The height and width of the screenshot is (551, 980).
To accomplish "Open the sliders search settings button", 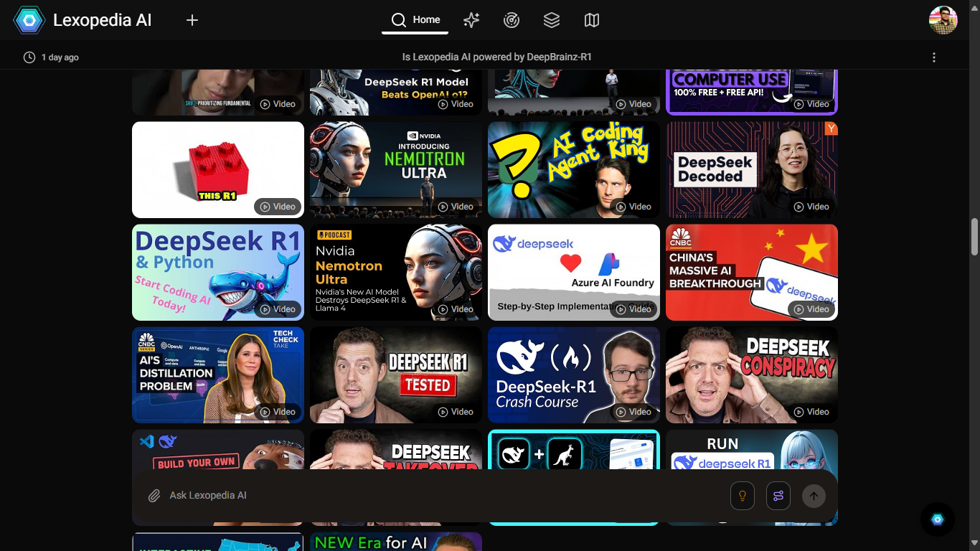I will (x=778, y=496).
